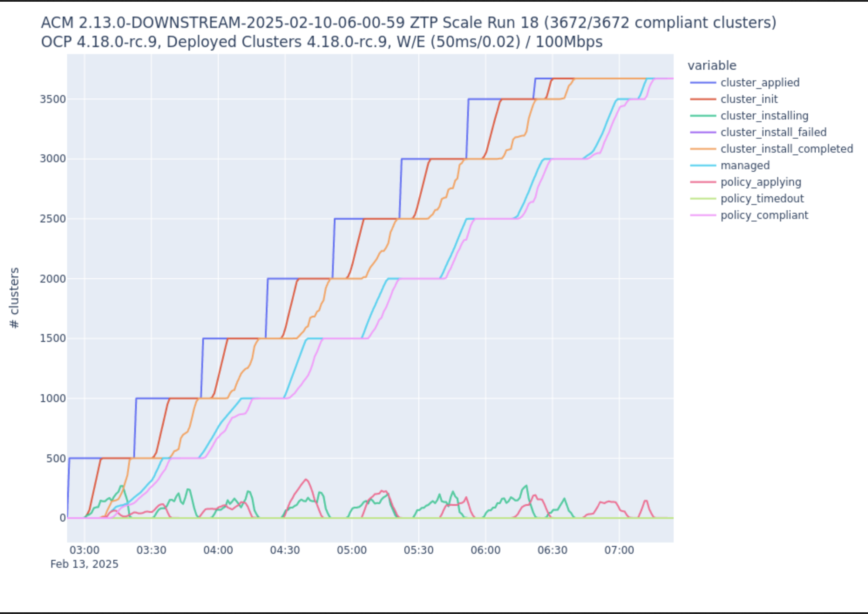
Task: Toggle cluster_applied series in legend
Action: tap(759, 82)
